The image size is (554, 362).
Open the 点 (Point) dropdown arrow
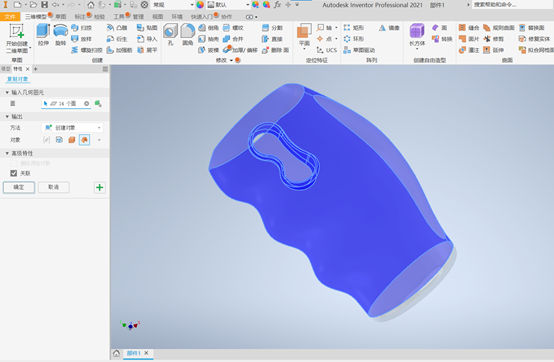pos(336,39)
